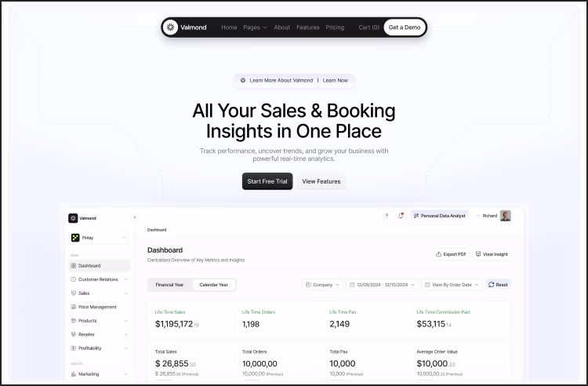This screenshot has height=386, width=588.
Task: Click the Get a Demo button
Action: click(x=405, y=27)
